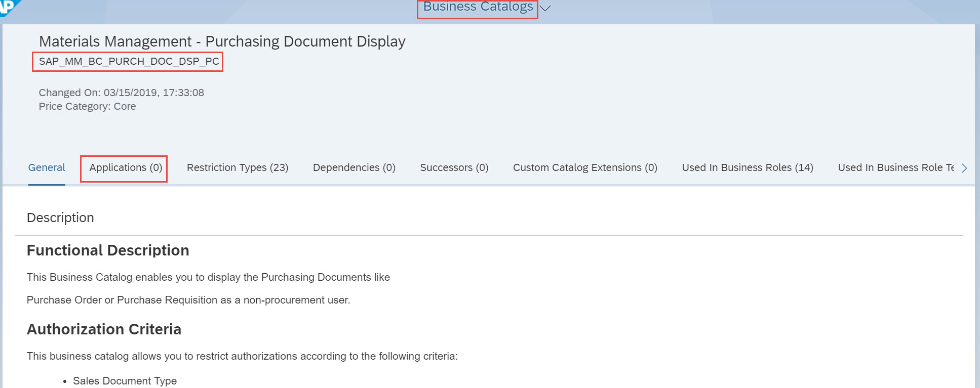
Task: Click the Functional Description heading
Action: point(108,250)
